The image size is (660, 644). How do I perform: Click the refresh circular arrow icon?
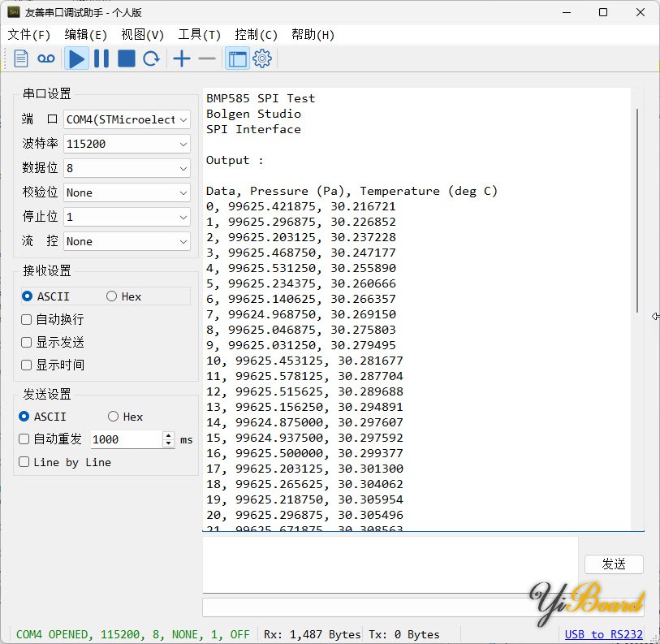point(151,58)
